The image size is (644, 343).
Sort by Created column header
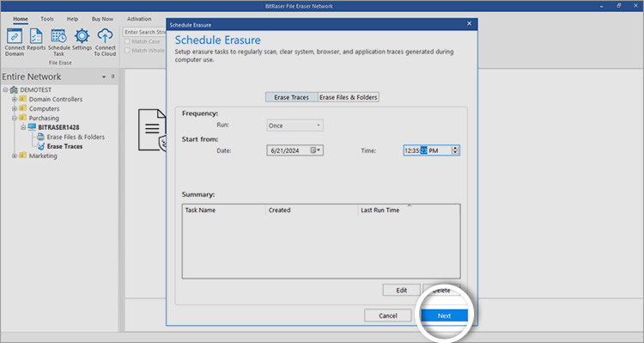[x=312, y=210]
